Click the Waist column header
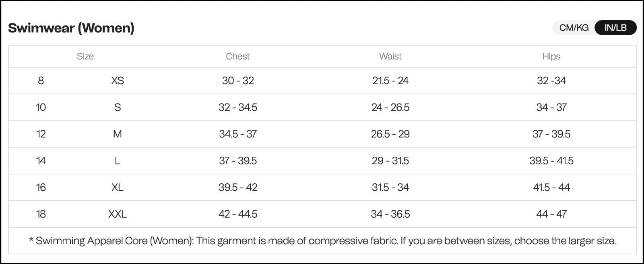Viewport: 644px width, 264px height. tap(390, 56)
